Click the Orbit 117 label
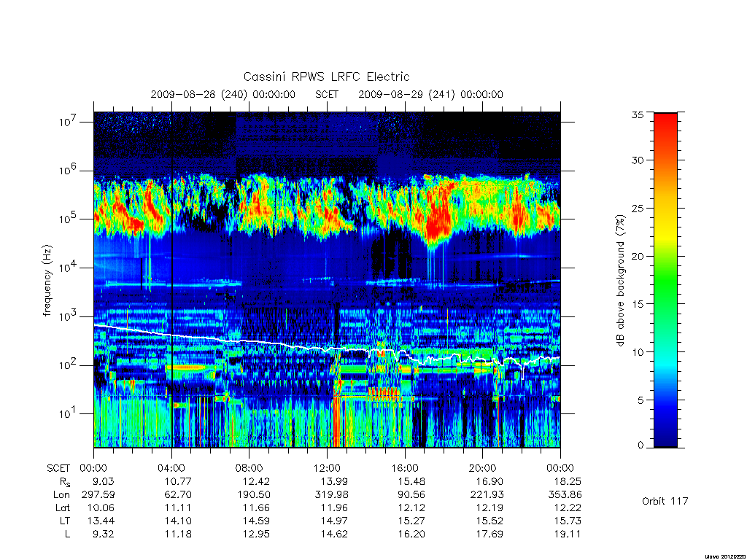This screenshot has height=560, width=747. click(665, 501)
